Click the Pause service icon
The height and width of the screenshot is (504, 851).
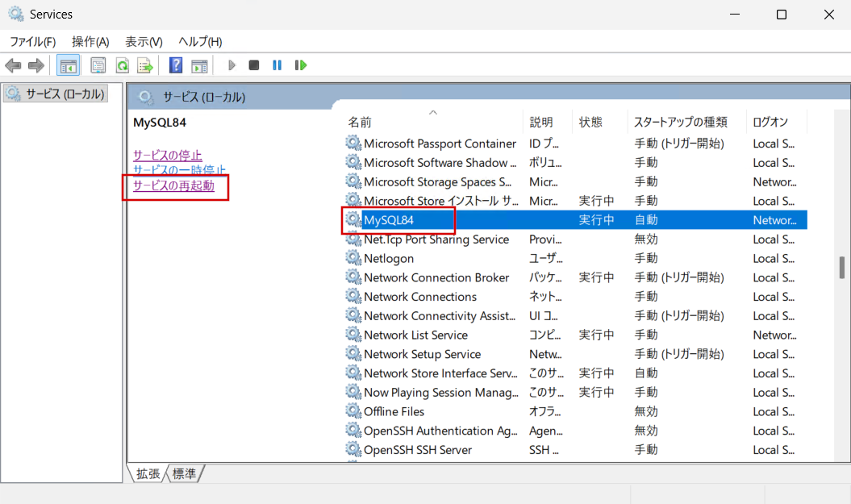click(x=277, y=65)
